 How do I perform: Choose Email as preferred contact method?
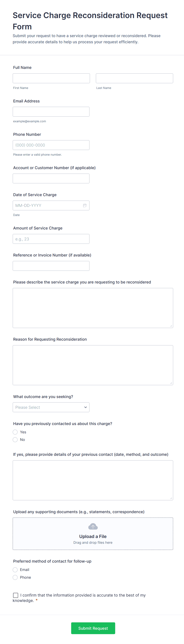[x=15, y=570]
